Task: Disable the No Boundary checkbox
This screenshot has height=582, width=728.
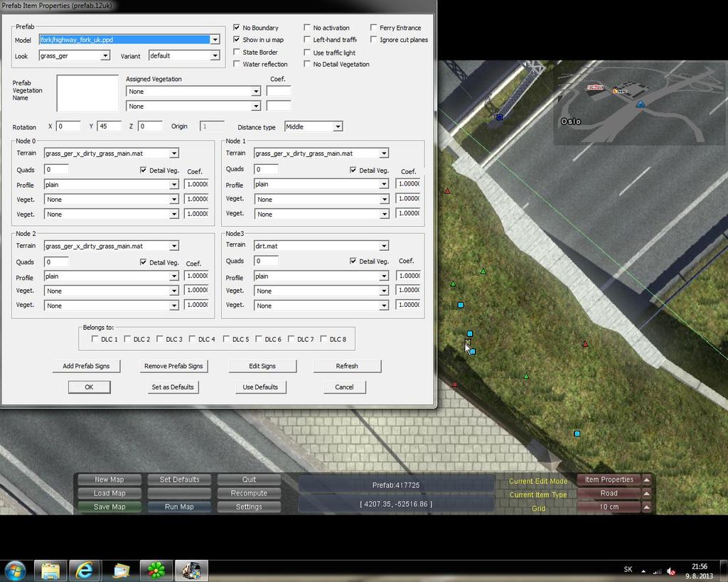Action: click(237, 28)
